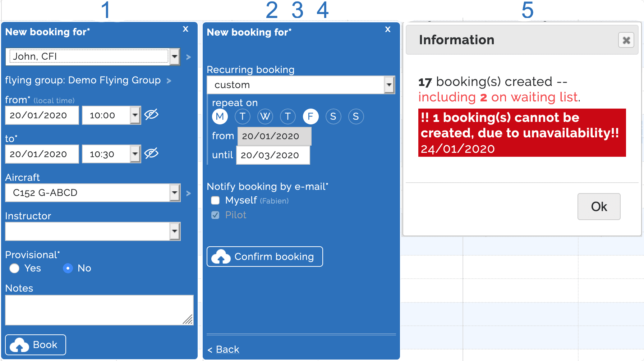Expand pilot details via arrow next to John, CFI
The height and width of the screenshot is (361, 644).
[188, 57]
